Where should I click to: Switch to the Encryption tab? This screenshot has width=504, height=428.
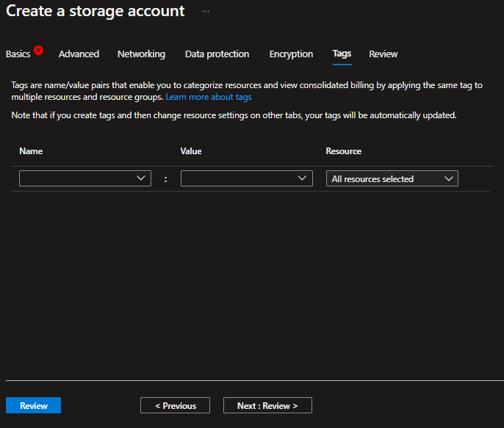point(291,54)
